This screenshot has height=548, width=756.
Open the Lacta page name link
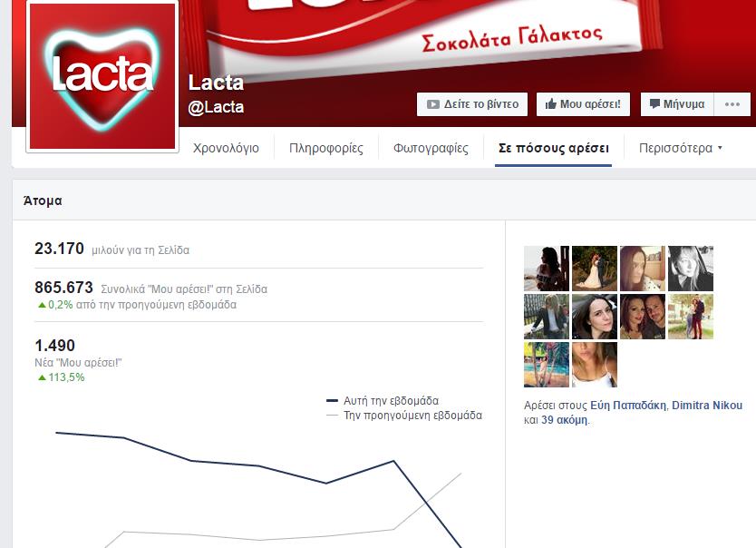click(x=216, y=83)
